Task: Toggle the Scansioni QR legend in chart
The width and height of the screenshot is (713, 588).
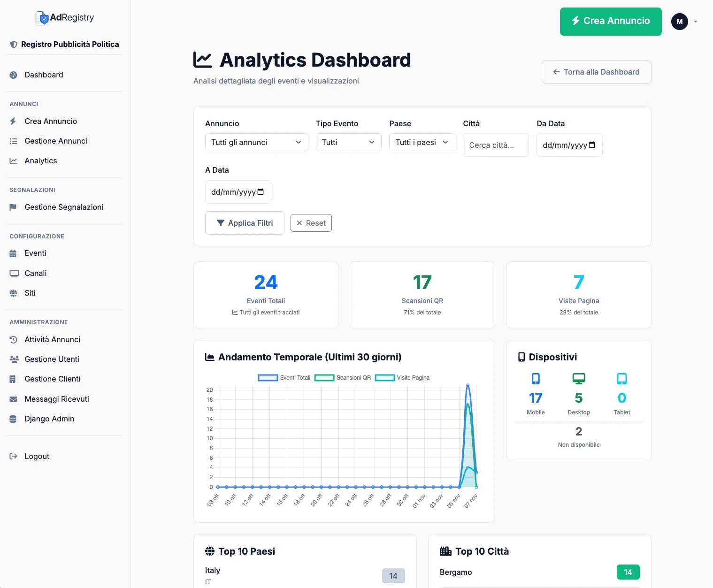Action: pyautogui.click(x=342, y=377)
